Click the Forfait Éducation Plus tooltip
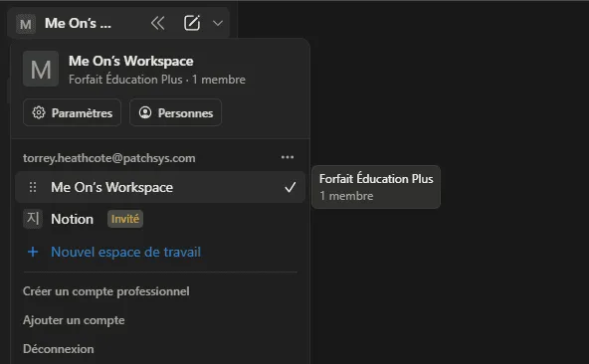Screen dimensions: 589x364 tap(376, 187)
